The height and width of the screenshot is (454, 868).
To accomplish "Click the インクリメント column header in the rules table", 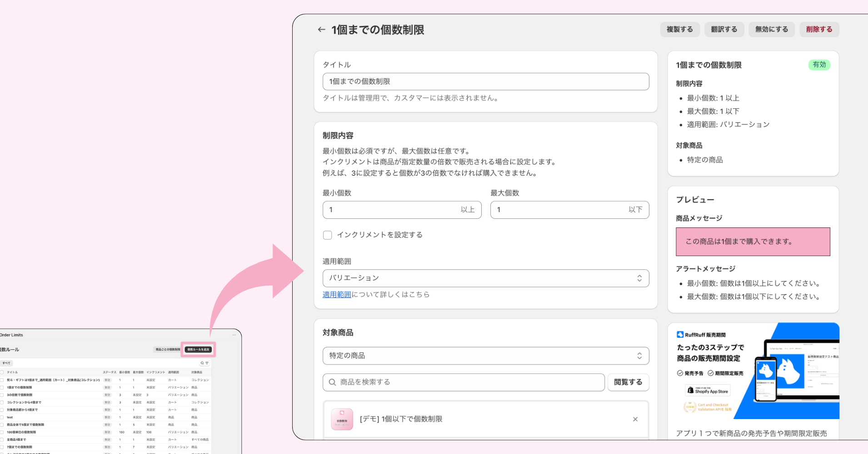I will click(155, 372).
